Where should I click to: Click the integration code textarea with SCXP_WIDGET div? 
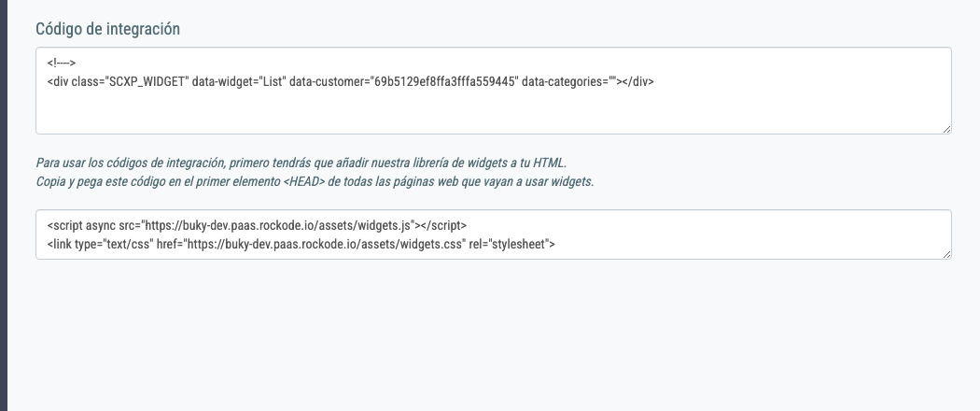[x=493, y=91]
